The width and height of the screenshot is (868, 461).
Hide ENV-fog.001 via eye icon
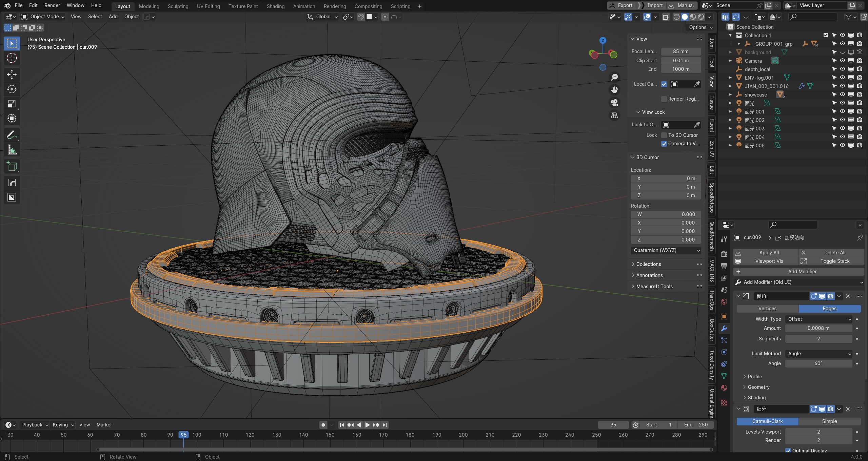pyautogui.click(x=843, y=78)
